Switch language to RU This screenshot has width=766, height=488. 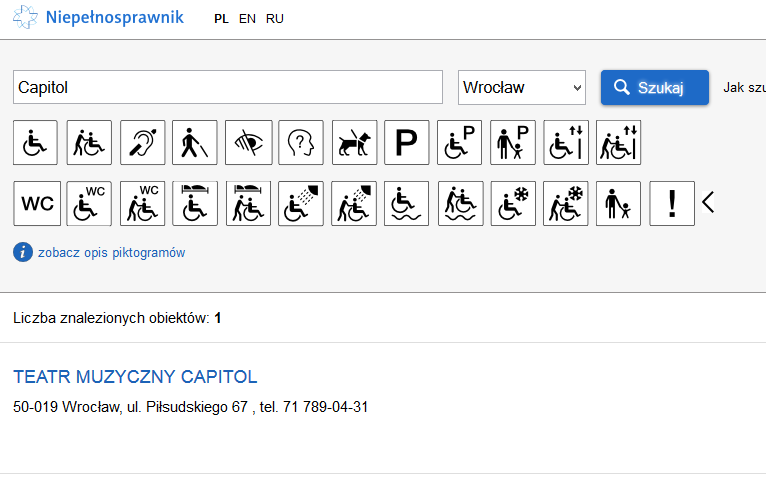click(x=275, y=19)
